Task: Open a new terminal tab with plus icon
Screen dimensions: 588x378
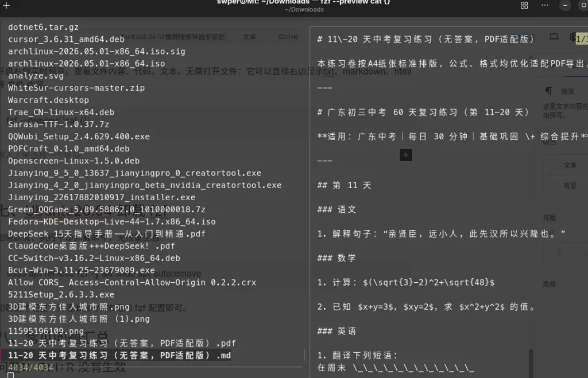Action: (6, 5)
